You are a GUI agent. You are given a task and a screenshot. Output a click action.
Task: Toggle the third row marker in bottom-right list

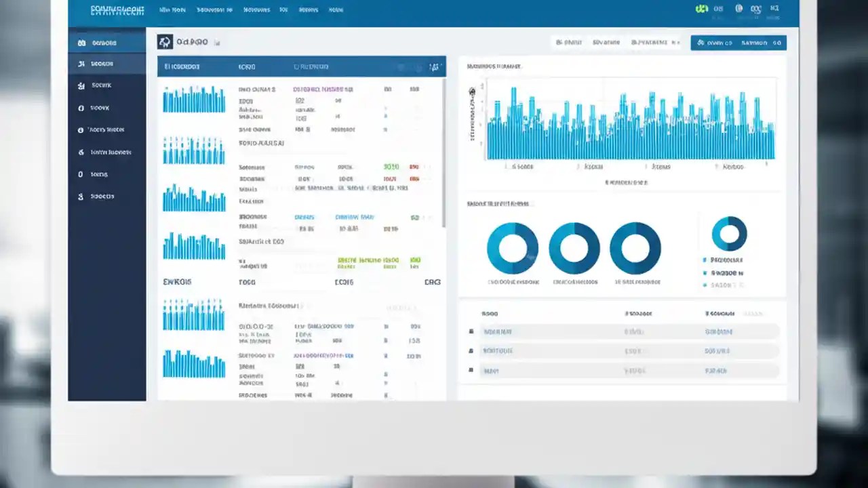click(x=471, y=371)
